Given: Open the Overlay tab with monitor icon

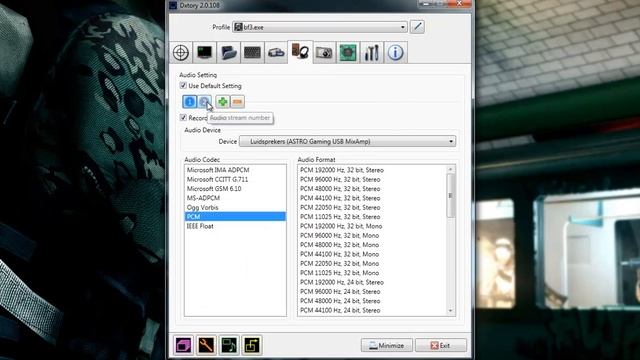Looking at the screenshot, I should [204, 53].
